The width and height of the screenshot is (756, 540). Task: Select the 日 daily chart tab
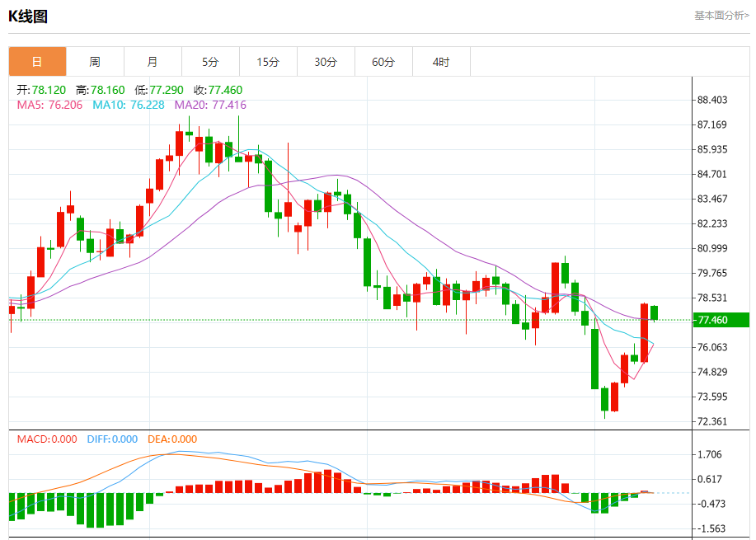click(x=38, y=62)
